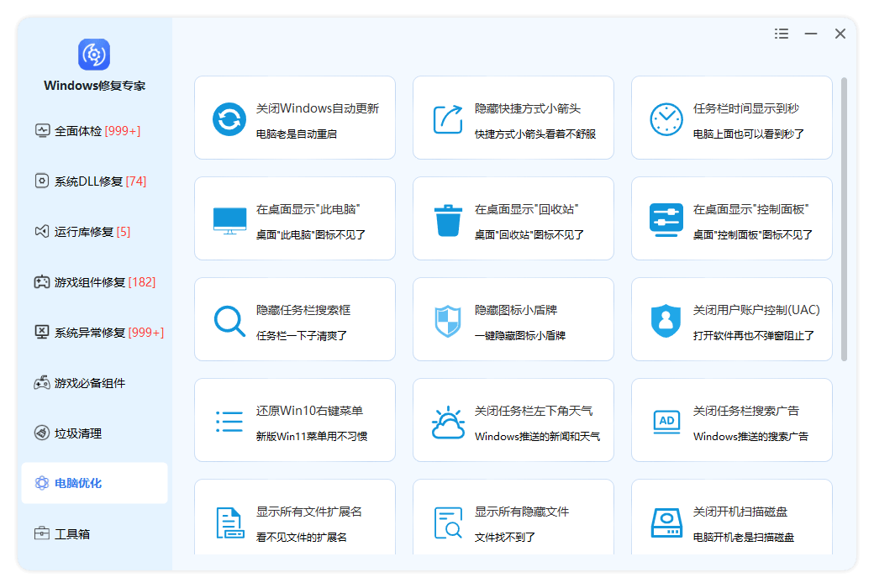Click the text 任务栏一下子清爽了

(302, 336)
